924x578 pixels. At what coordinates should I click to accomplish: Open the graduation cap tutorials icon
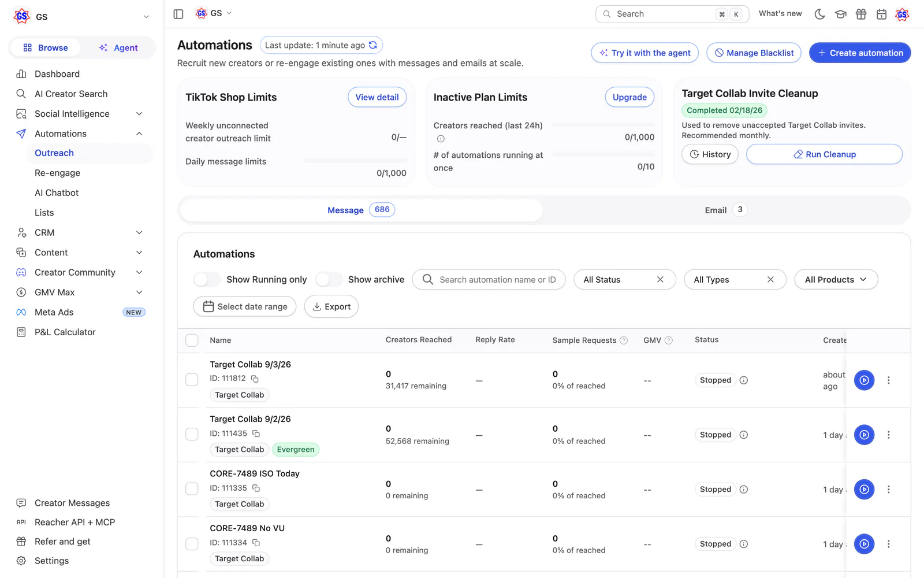tap(840, 14)
